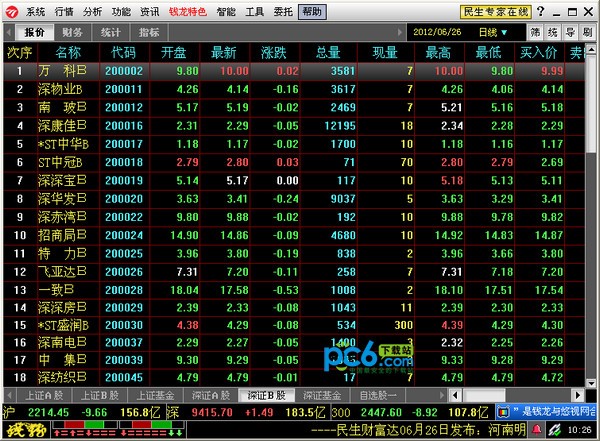Click the 筛 filter icon button
The width and height of the screenshot is (600, 441).
click(535, 33)
